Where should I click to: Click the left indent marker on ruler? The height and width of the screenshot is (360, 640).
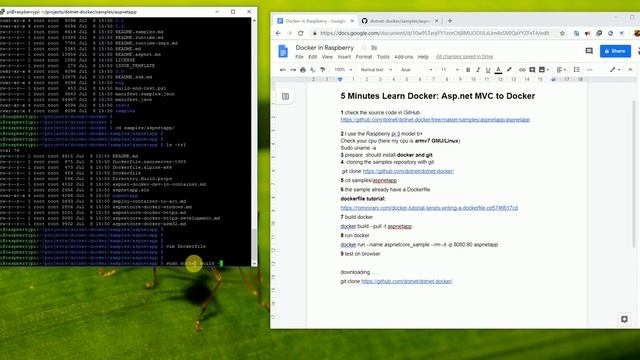click(x=340, y=80)
